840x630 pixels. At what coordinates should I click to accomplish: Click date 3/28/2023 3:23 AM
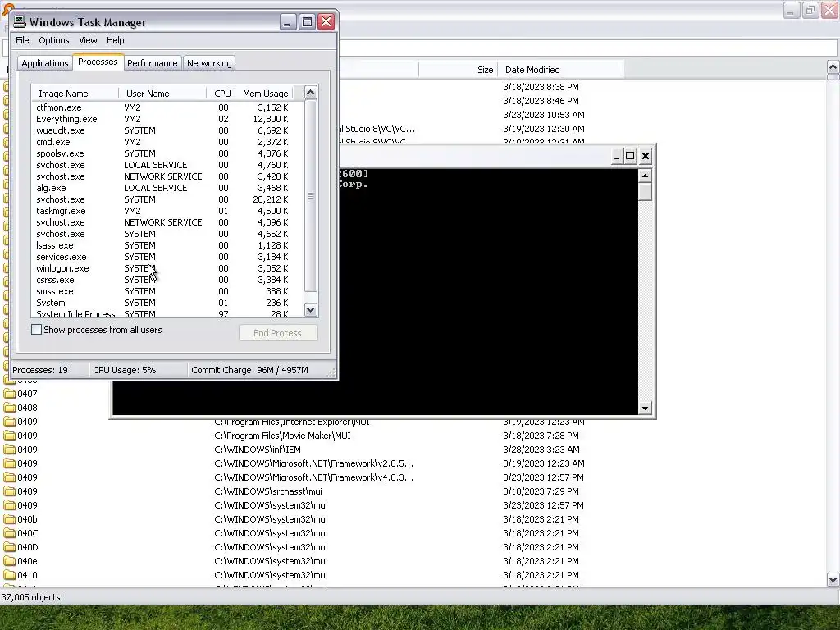[541, 450]
